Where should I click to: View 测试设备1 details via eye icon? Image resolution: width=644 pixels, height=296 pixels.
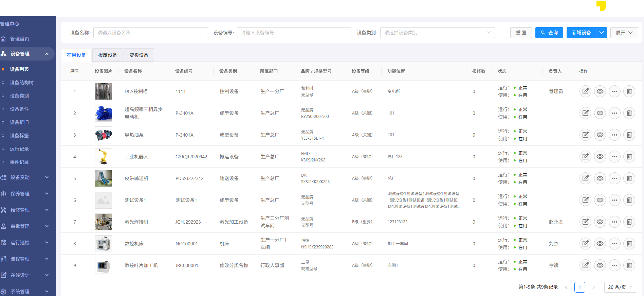600,200
